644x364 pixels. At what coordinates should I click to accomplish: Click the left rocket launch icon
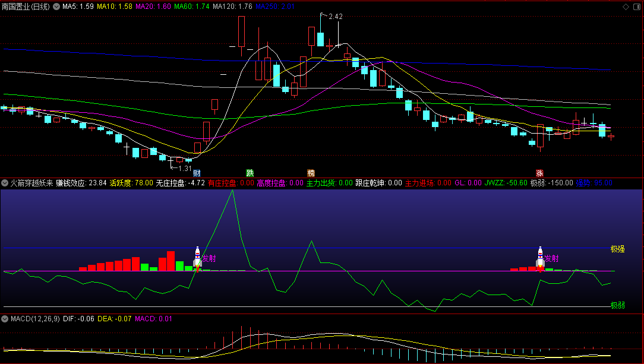point(197,259)
